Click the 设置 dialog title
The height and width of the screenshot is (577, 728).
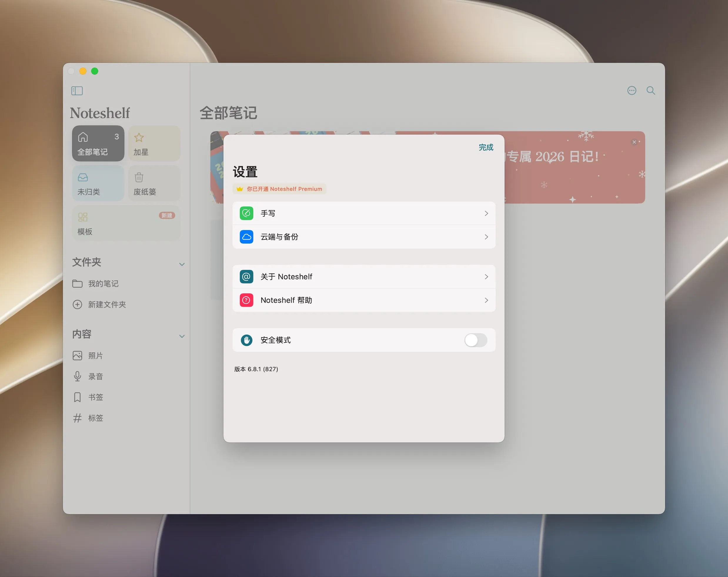(x=245, y=172)
